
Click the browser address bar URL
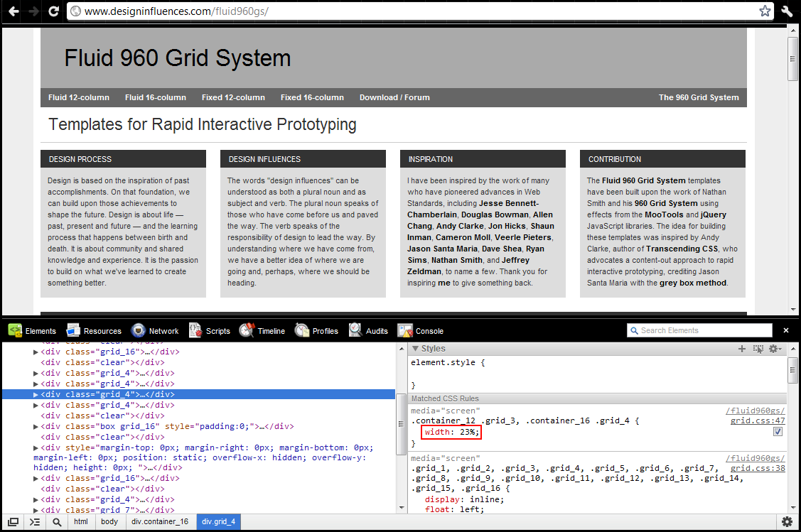click(x=176, y=11)
